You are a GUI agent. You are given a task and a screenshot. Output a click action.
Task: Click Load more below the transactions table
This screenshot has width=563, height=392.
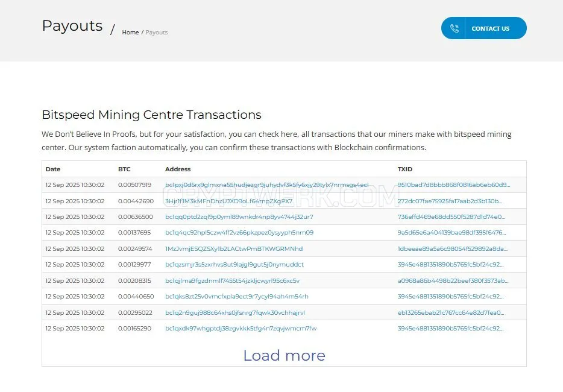click(x=285, y=355)
